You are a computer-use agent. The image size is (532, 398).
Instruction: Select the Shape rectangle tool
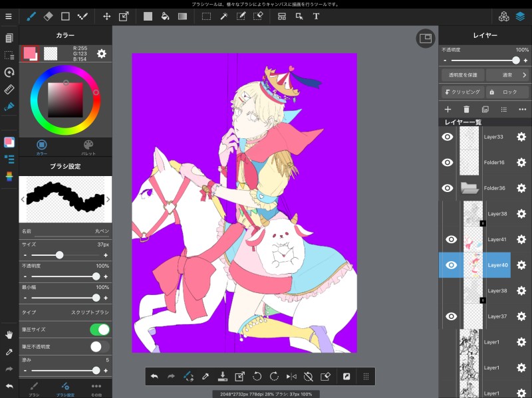pyautogui.click(x=65, y=16)
